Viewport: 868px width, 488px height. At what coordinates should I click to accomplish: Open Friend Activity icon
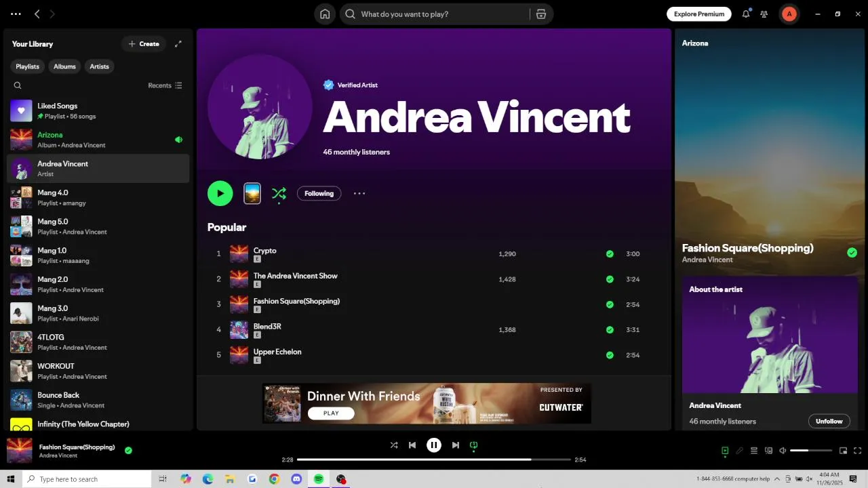(x=764, y=14)
